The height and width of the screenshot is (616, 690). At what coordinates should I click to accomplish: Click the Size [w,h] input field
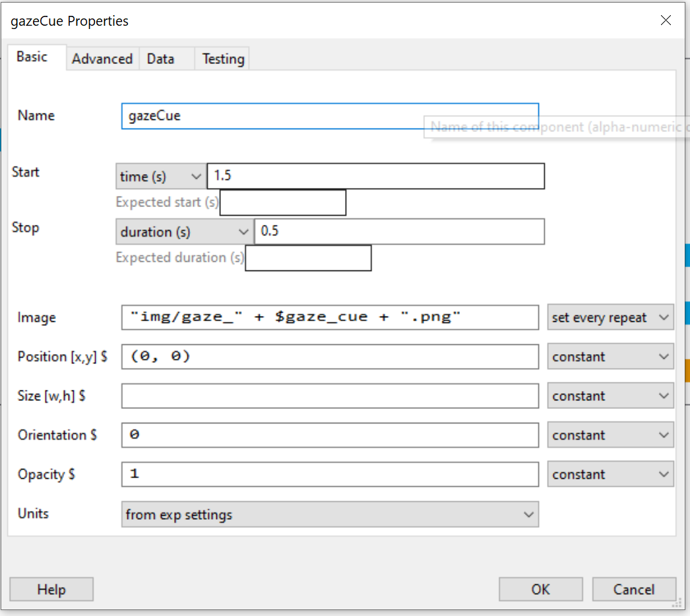[x=330, y=396]
